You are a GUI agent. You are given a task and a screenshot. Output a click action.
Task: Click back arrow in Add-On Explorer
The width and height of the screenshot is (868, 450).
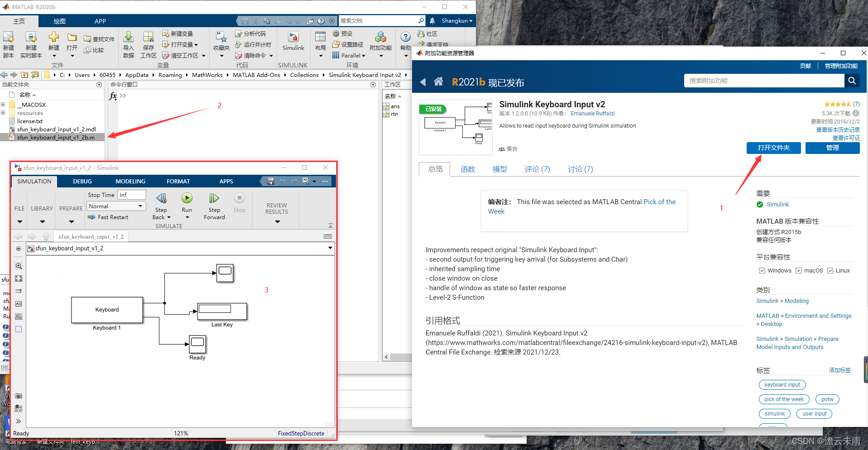423,82
